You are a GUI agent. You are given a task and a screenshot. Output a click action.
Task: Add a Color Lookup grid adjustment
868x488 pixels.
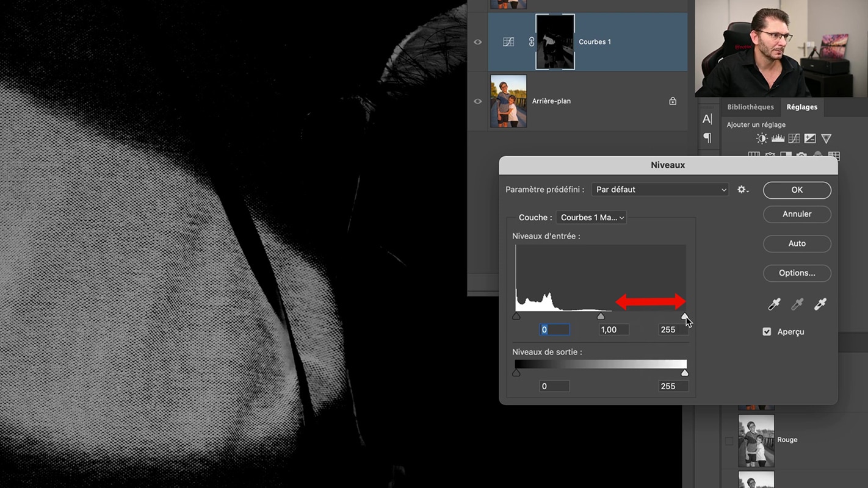tap(834, 155)
